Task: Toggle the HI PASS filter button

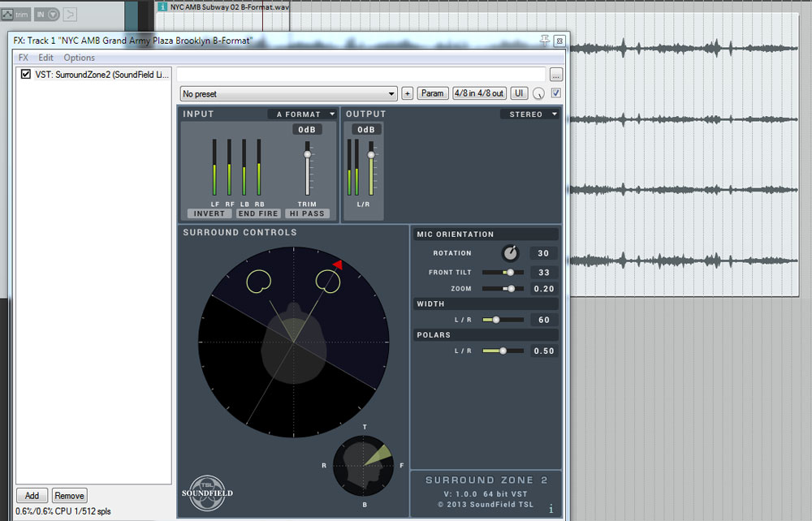Action: 307,213
